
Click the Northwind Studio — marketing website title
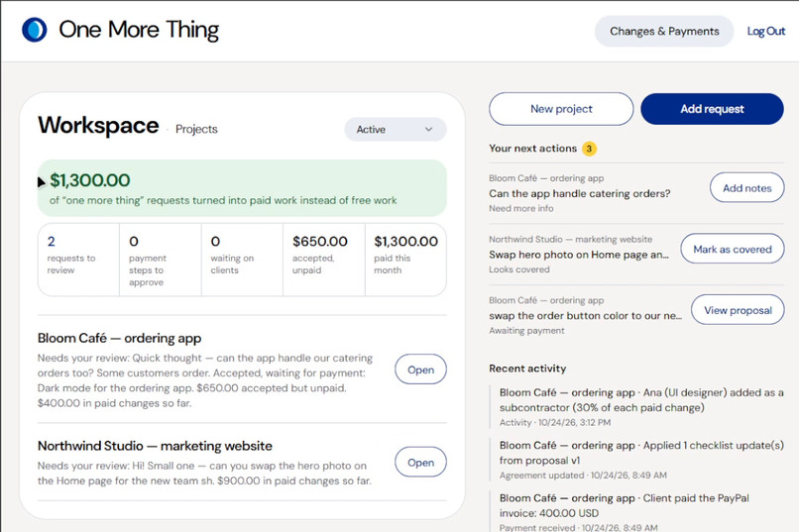[x=155, y=446]
